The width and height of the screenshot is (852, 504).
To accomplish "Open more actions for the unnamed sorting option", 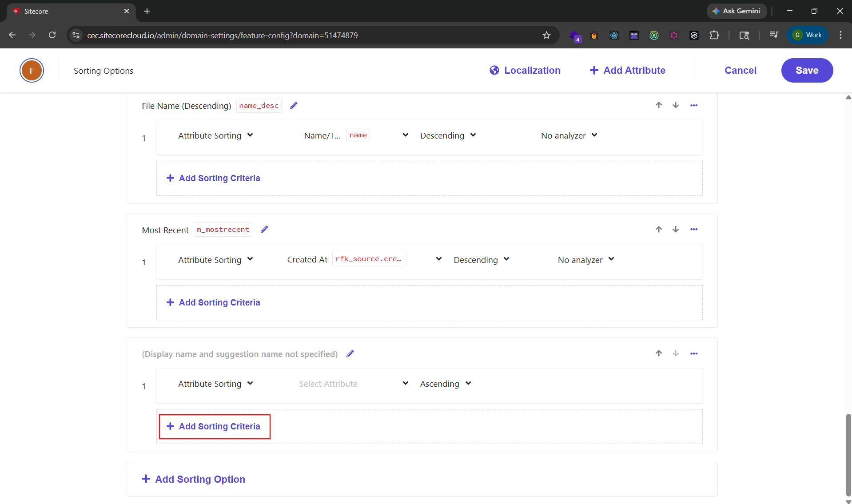I will click(x=694, y=354).
